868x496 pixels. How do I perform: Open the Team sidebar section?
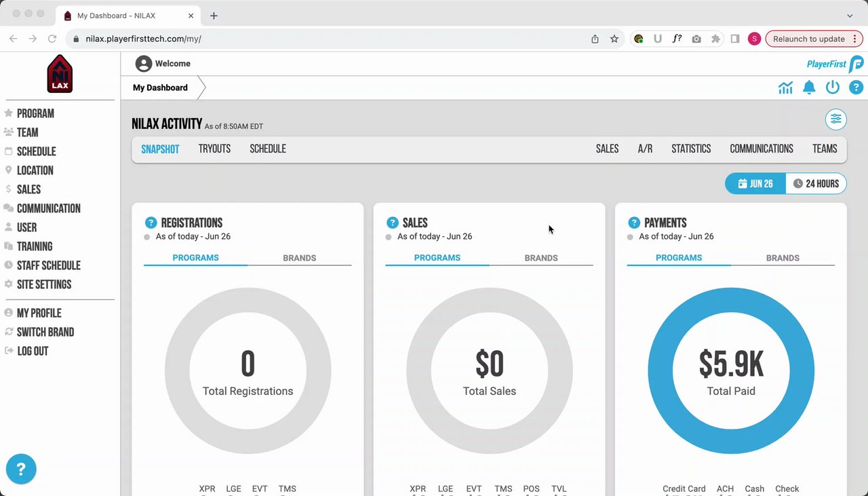[27, 132]
